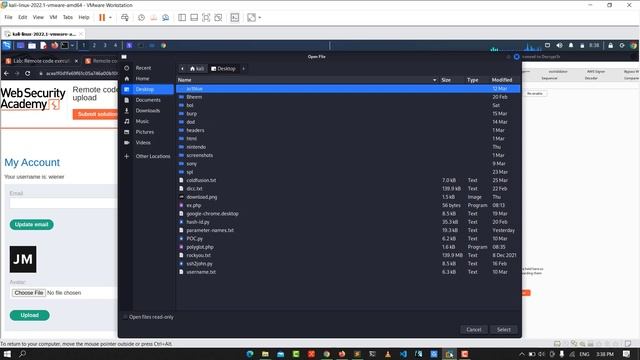
Task: Open the VMware console view icon
Action: point(235,18)
